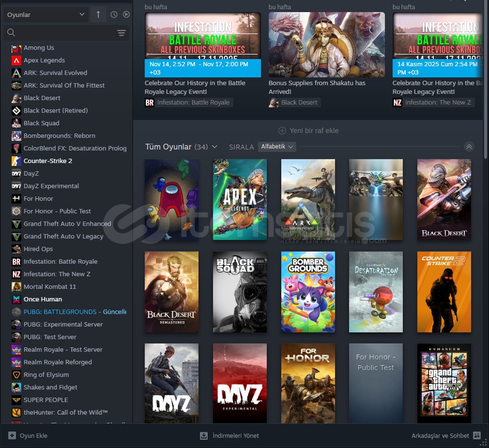Open the advanced filter options icon
The width and height of the screenshot is (489, 448).
pos(122,33)
